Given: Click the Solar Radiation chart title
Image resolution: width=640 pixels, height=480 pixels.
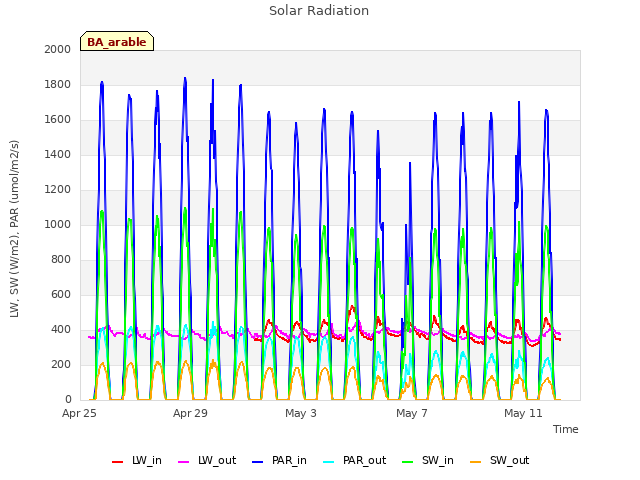Looking at the screenshot, I should (319, 11).
